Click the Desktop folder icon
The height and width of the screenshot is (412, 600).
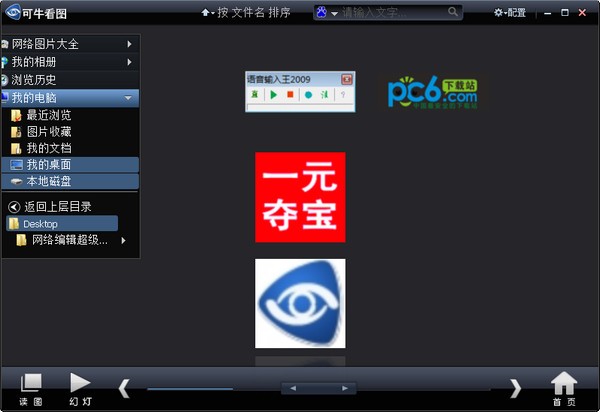14,223
